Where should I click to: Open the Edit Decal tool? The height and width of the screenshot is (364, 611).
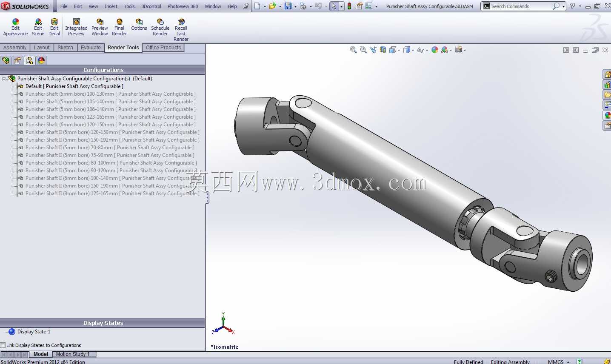tap(54, 27)
